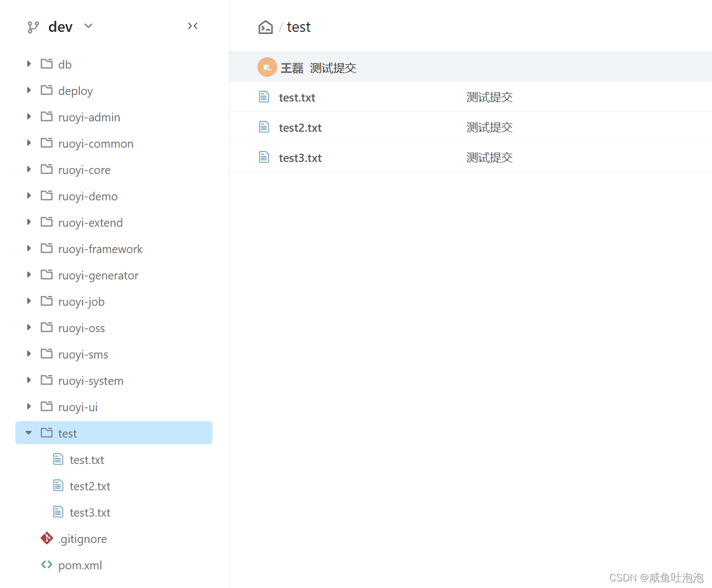Expand the ruoyi-extend folder arrow
Viewport: 712px width, 588px height.
click(29, 222)
